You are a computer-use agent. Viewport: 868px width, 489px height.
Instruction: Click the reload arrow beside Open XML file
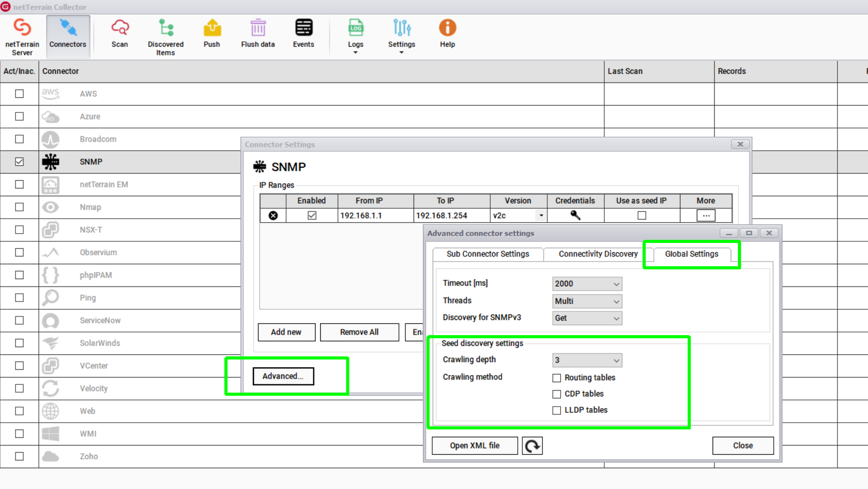[532, 445]
